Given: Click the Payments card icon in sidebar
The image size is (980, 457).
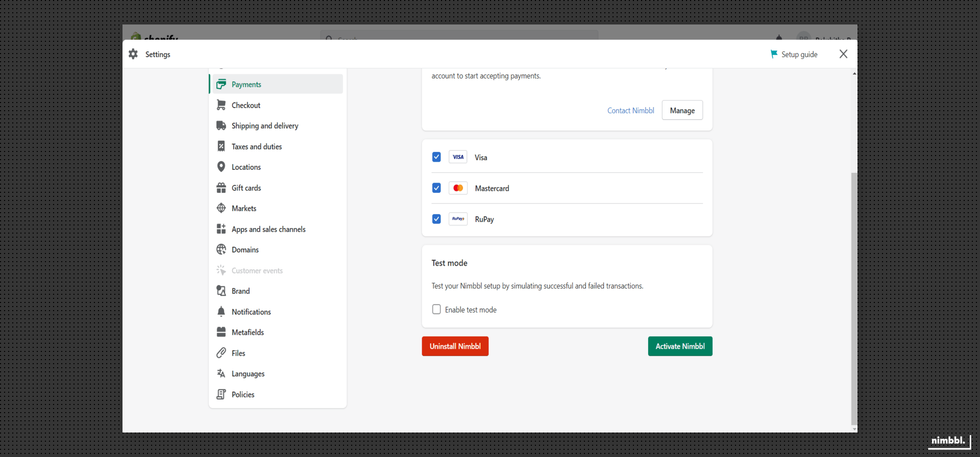Looking at the screenshot, I should click(x=221, y=84).
